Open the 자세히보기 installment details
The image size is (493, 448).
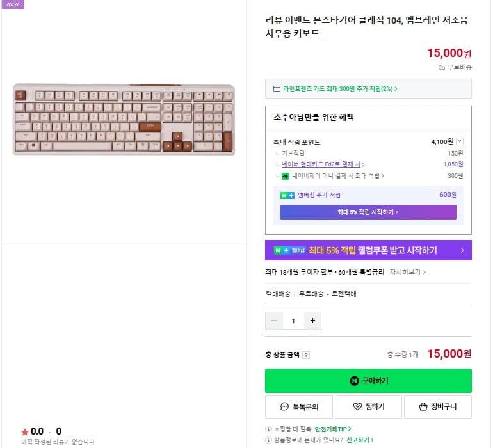click(x=408, y=272)
